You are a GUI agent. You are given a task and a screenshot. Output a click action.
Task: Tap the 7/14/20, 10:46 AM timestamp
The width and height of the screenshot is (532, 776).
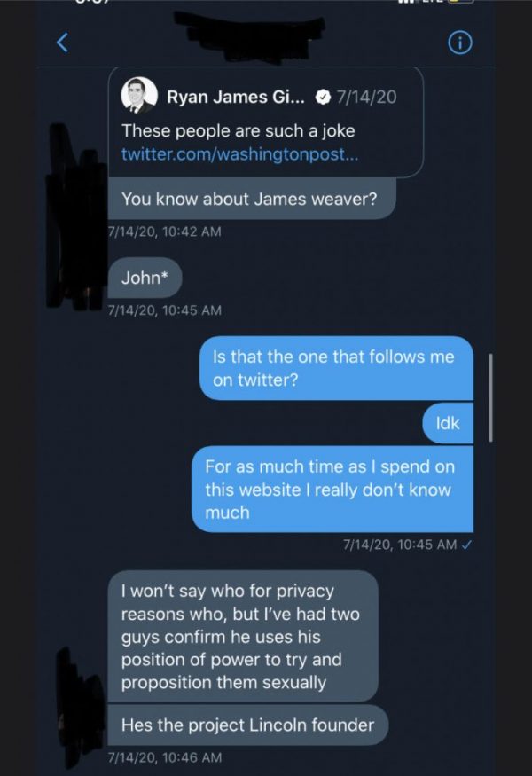click(163, 757)
